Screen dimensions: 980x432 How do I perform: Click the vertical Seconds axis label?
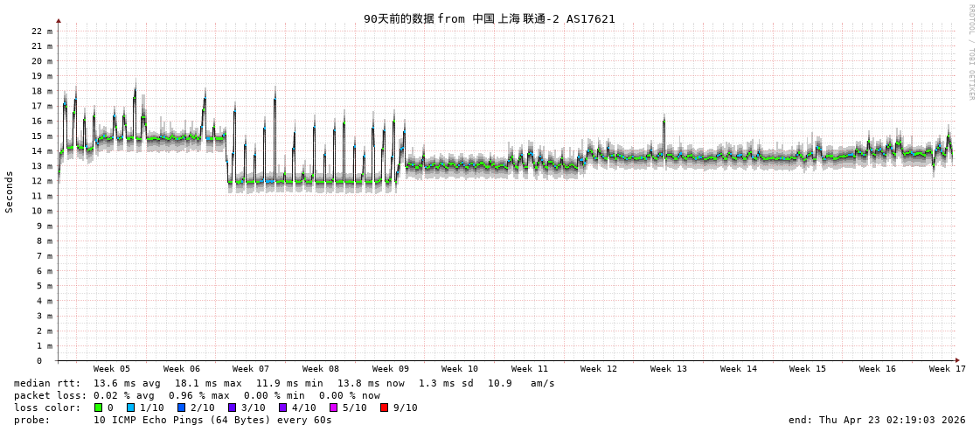[10, 192]
